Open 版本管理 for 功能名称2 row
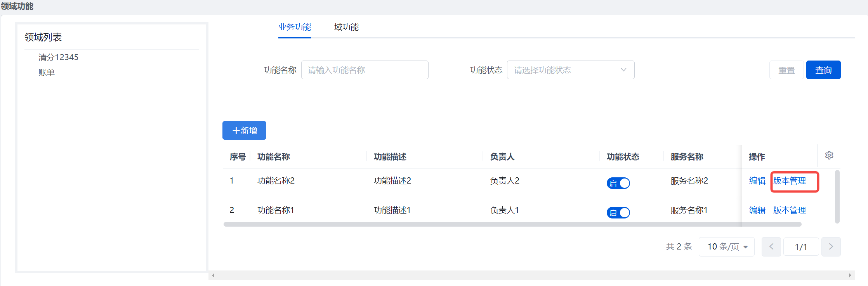868x286 pixels. click(x=790, y=181)
